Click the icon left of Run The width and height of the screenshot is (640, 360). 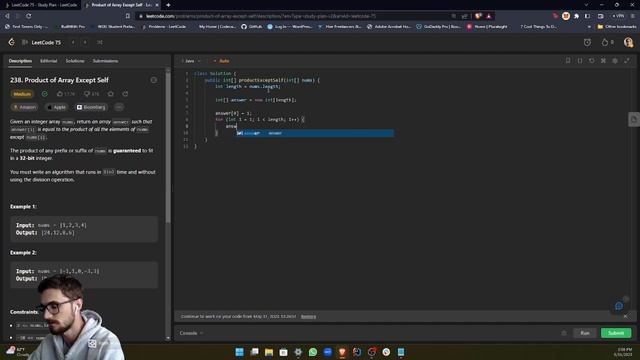tap(564, 333)
